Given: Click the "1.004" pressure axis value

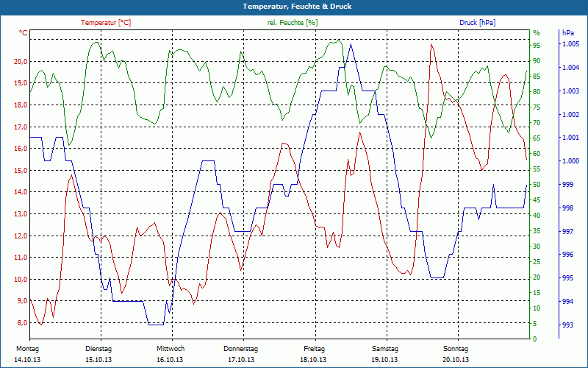Looking at the screenshot, I should 571,68.
